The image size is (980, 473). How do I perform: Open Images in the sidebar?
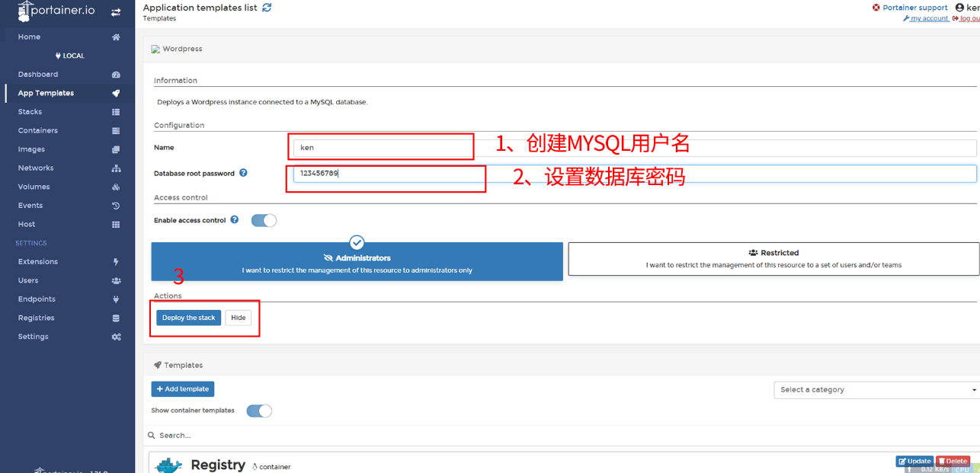(x=31, y=150)
